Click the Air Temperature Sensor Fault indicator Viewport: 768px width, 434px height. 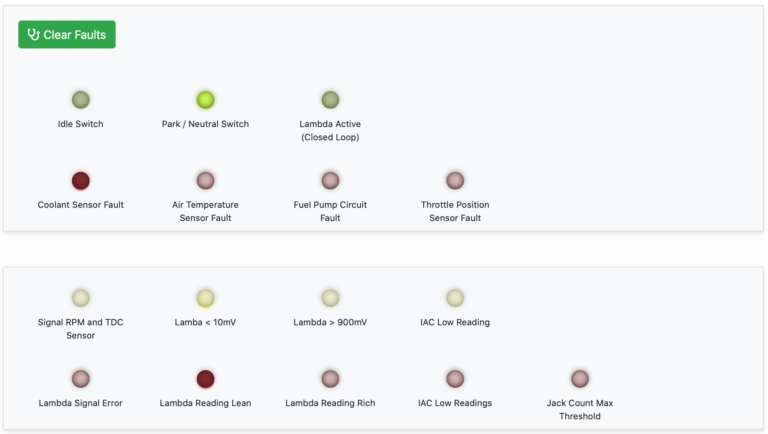pyautogui.click(x=205, y=181)
